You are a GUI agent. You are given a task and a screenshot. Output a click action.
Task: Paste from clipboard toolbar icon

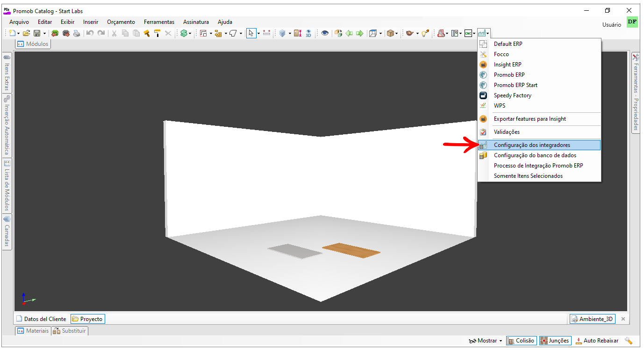tap(136, 33)
